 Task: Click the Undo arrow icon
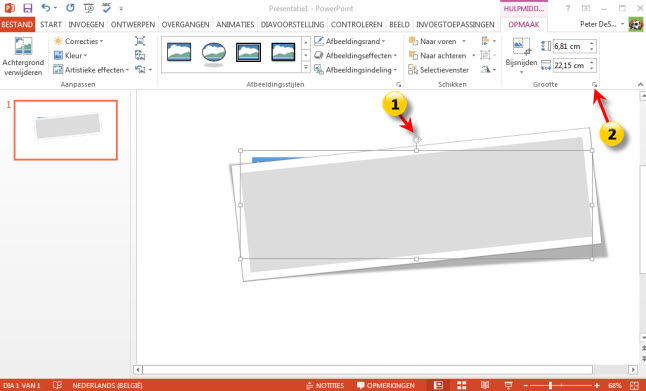pyautogui.click(x=46, y=8)
